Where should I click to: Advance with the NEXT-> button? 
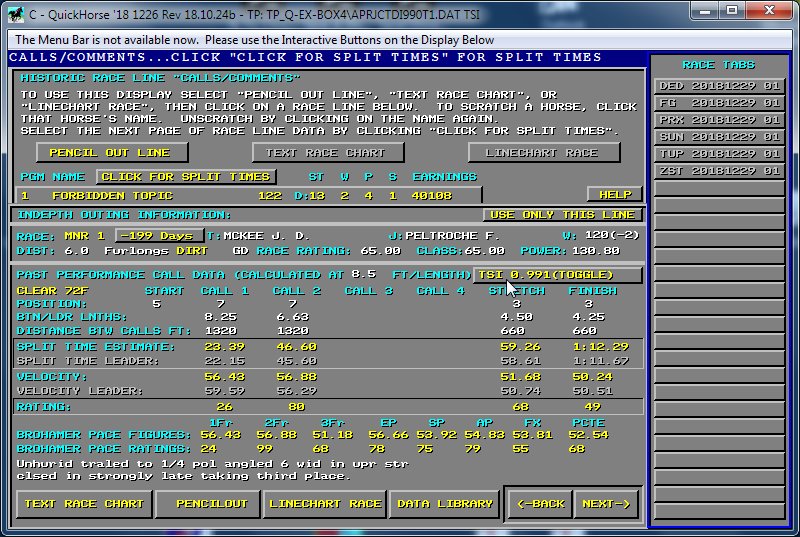606,504
